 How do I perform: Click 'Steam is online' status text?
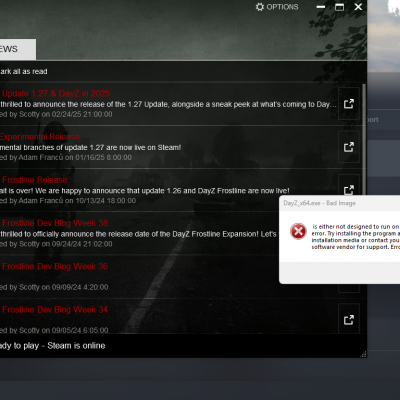click(76, 346)
